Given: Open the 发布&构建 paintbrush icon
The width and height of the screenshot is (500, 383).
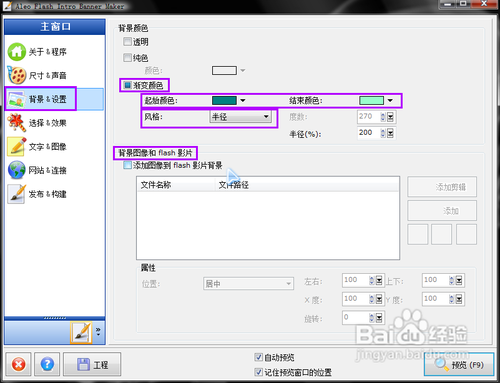Looking at the screenshot, I should click(x=17, y=194).
